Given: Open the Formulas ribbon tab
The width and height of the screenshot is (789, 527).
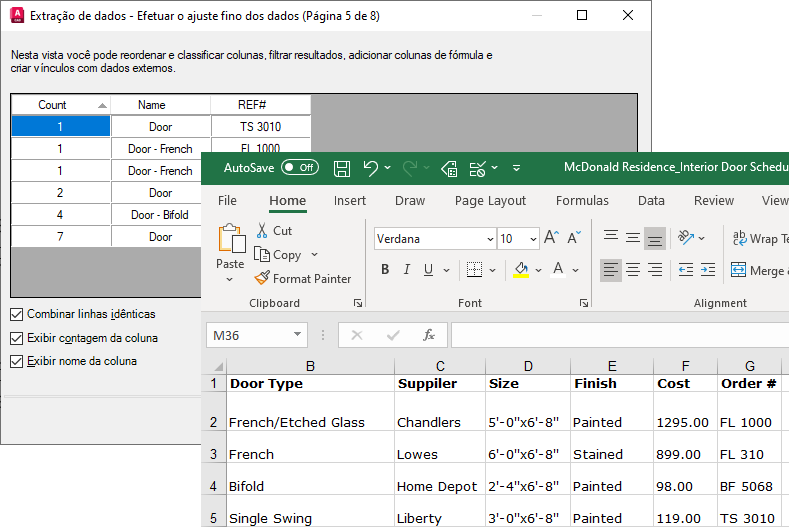Looking at the screenshot, I should pos(582,201).
